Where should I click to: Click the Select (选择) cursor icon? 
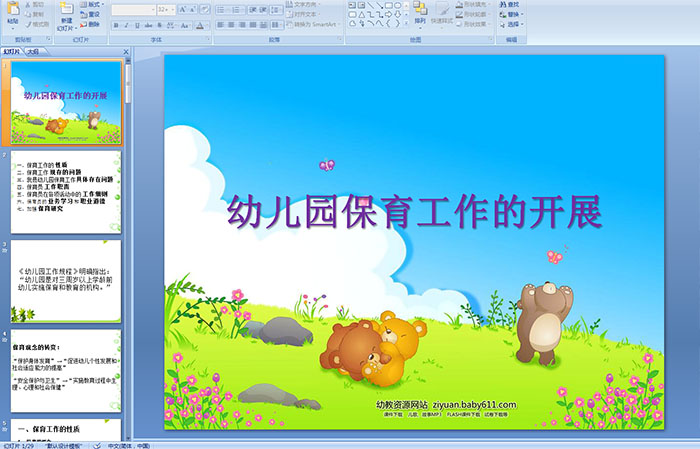pyautogui.click(x=503, y=24)
